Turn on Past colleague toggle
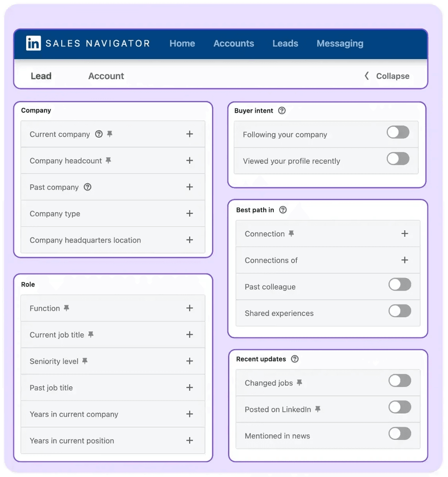 click(x=400, y=284)
